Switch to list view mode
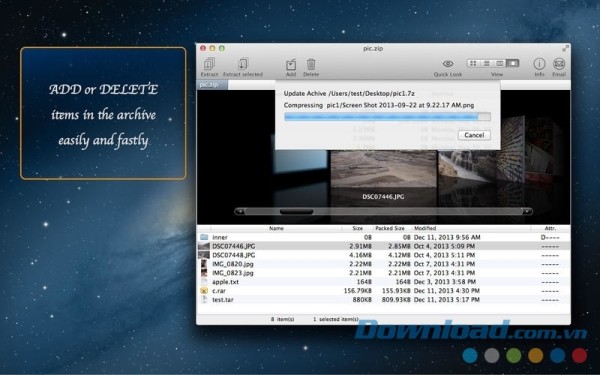This screenshot has height=375, width=600. [x=486, y=63]
